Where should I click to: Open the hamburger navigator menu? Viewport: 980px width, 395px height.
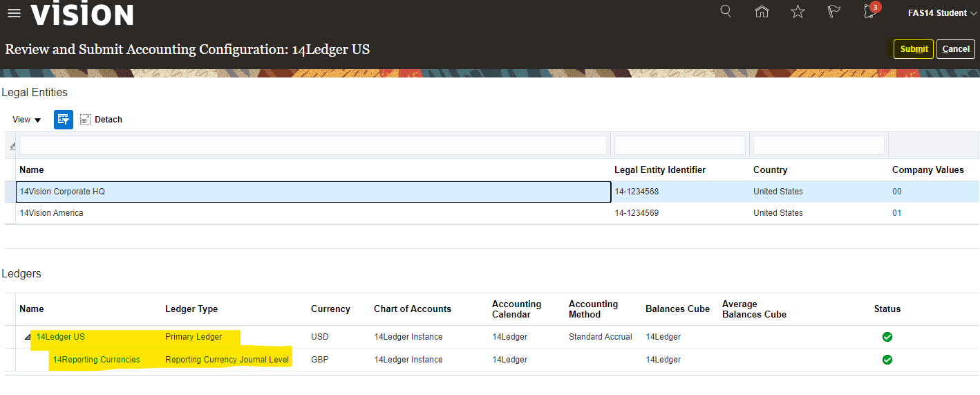pos(14,13)
